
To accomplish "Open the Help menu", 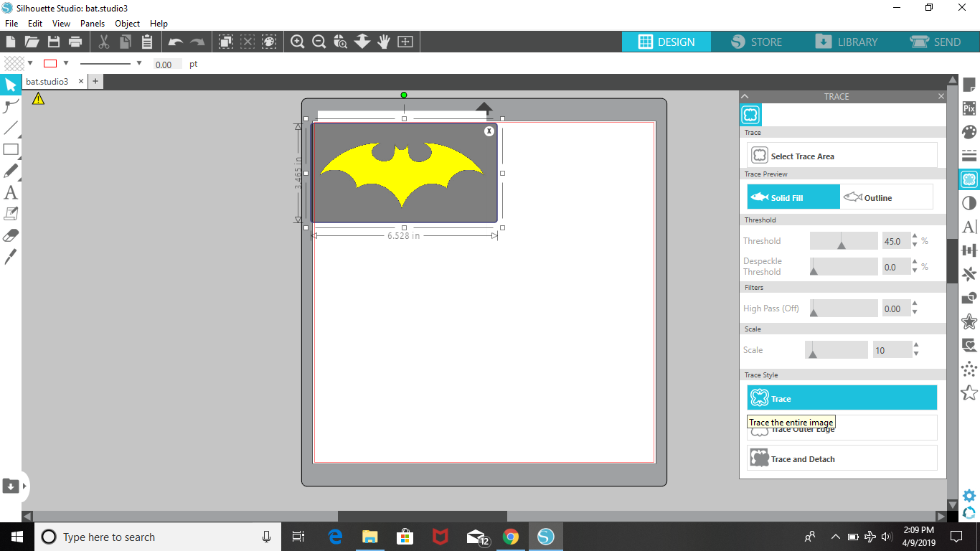I will (159, 24).
